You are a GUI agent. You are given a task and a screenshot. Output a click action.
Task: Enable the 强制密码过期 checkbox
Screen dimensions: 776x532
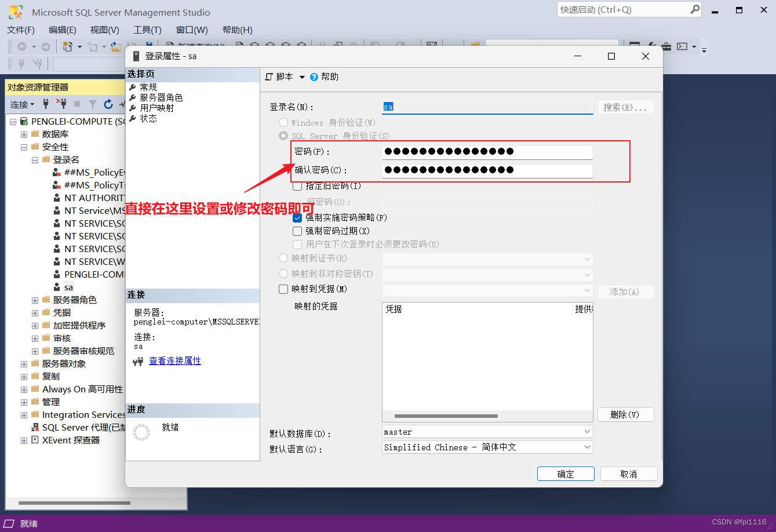point(297,231)
